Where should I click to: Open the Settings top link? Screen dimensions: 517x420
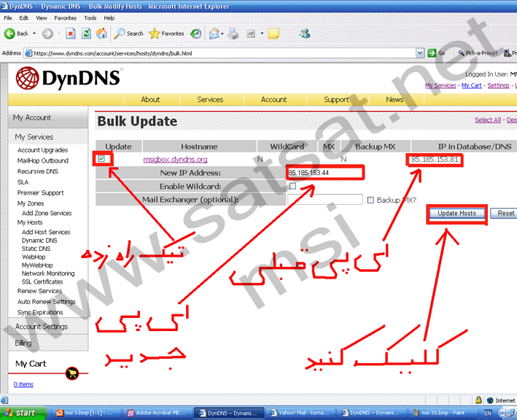pyautogui.click(x=498, y=85)
